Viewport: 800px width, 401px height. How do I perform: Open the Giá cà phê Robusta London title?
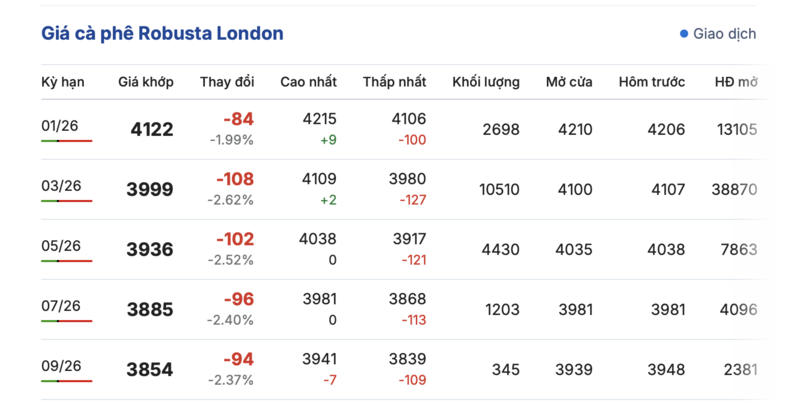[x=162, y=34]
